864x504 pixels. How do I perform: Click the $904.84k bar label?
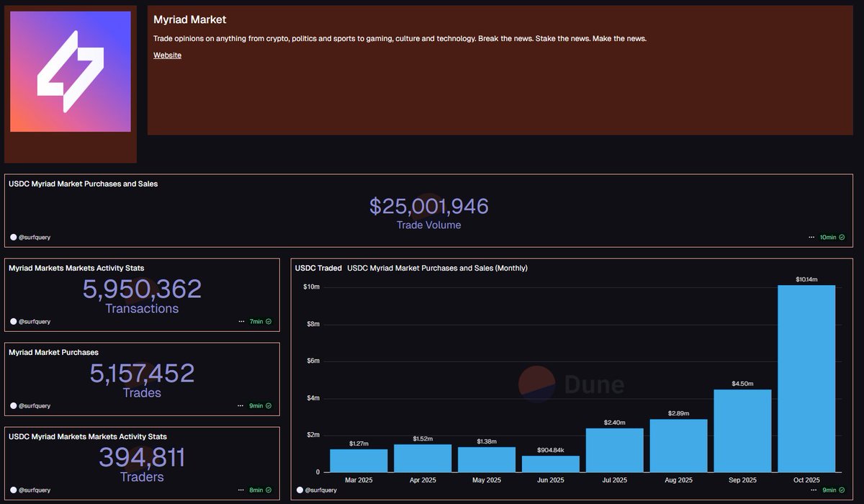pyautogui.click(x=551, y=450)
